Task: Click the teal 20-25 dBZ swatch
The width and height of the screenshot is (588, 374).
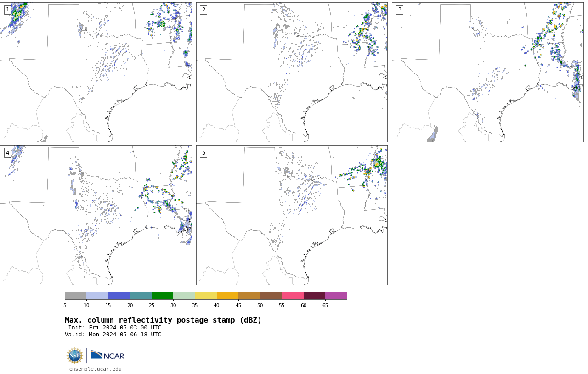Action: click(141, 296)
